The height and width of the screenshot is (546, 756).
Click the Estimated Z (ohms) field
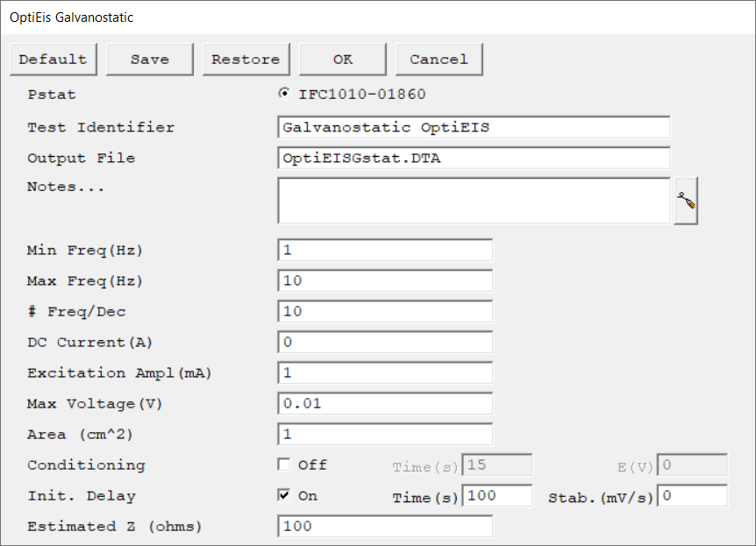point(384,526)
